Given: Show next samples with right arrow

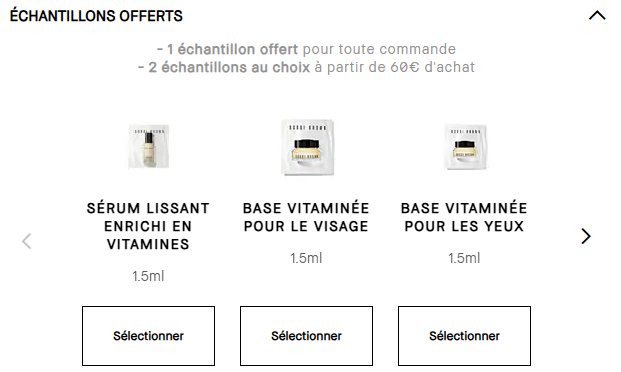Looking at the screenshot, I should click(x=586, y=236).
